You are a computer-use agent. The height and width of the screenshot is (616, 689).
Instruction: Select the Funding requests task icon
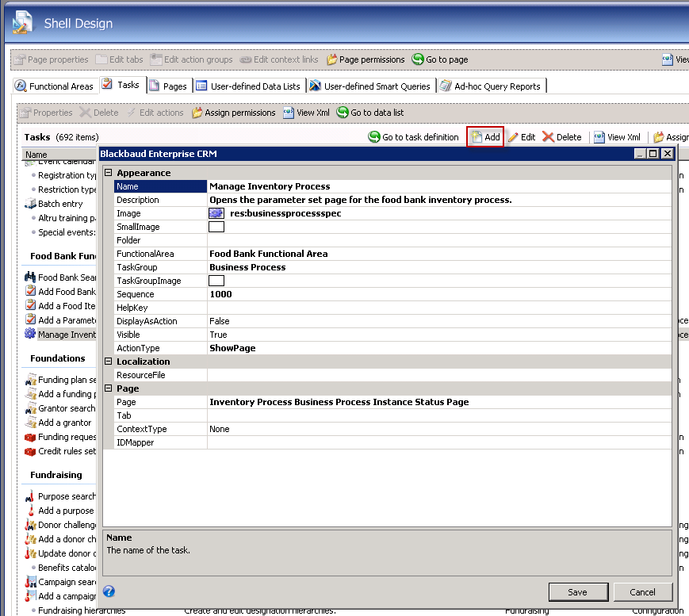pos(30,437)
